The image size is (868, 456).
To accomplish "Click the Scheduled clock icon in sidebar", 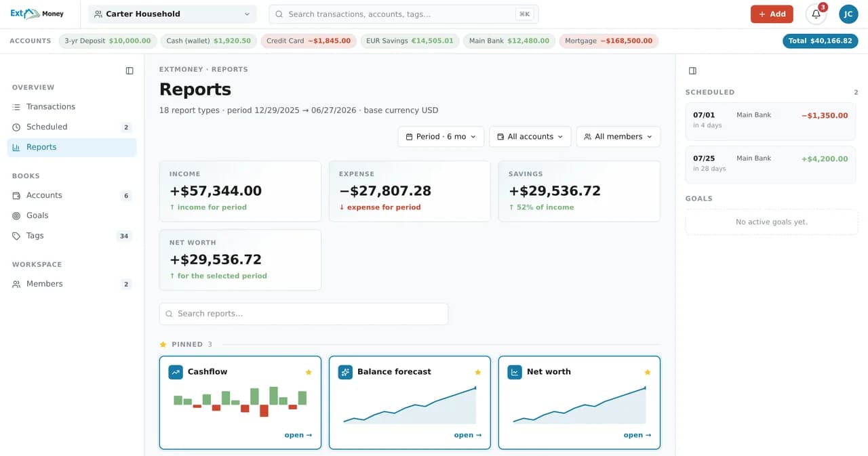I will (x=16, y=127).
